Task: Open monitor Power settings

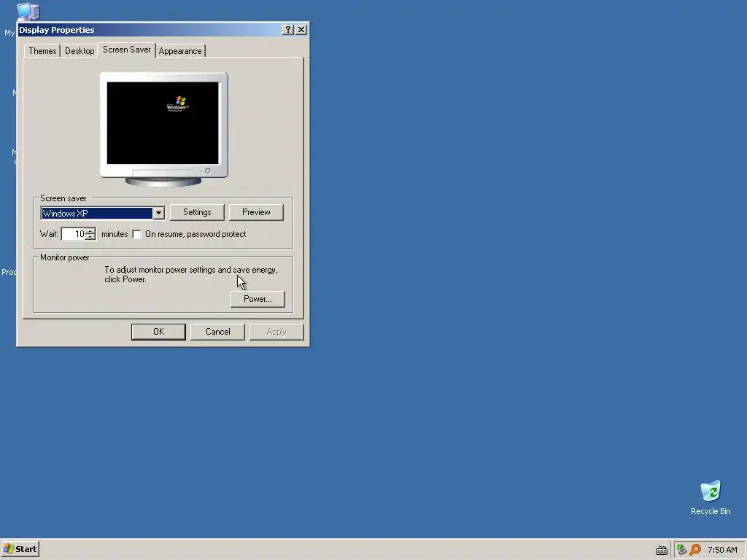Action: (258, 299)
